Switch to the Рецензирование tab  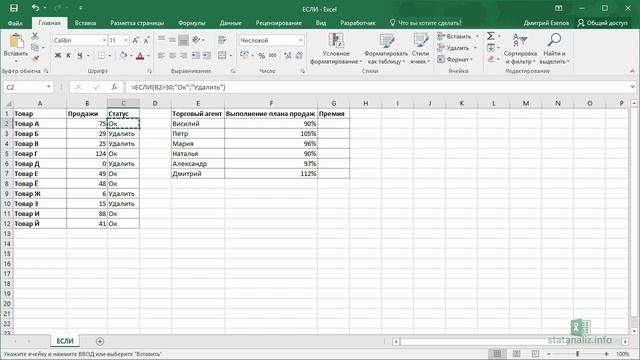click(278, 23)
